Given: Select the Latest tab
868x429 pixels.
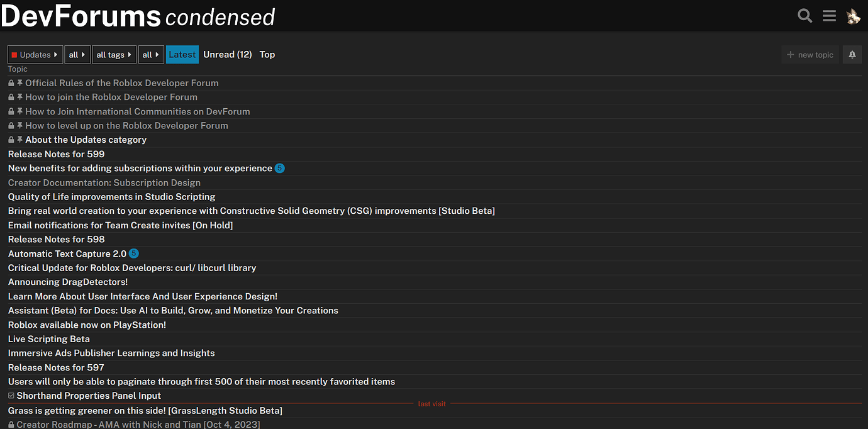Looking at the screenshot, I should tap(182, 55).
